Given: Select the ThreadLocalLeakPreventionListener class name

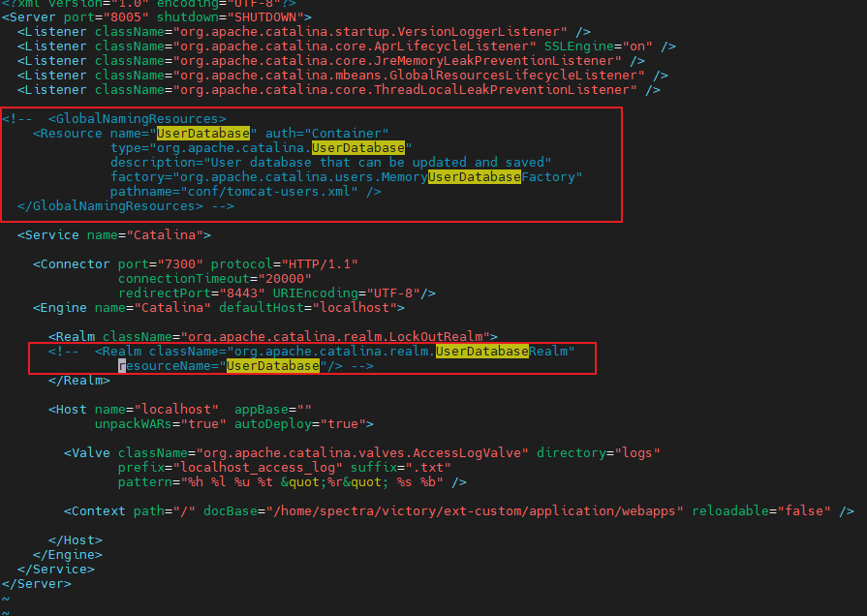Looking at the screenshot, I should (x=405, y=89).
